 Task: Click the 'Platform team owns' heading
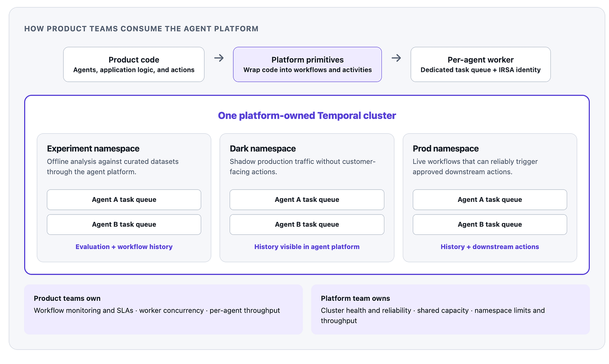tap(356, 298)
